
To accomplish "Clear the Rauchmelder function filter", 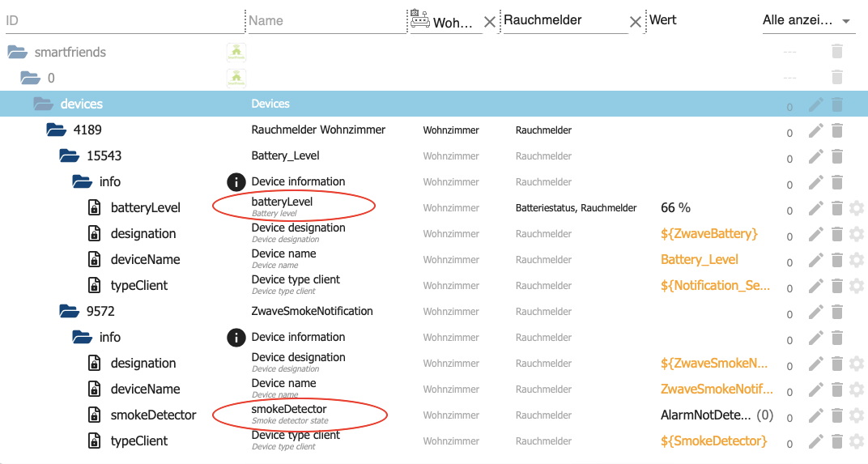I will click(636, 22).
